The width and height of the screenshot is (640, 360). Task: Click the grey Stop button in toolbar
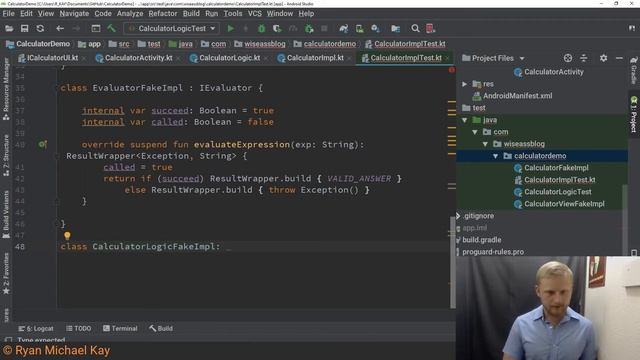coord(324,29)
